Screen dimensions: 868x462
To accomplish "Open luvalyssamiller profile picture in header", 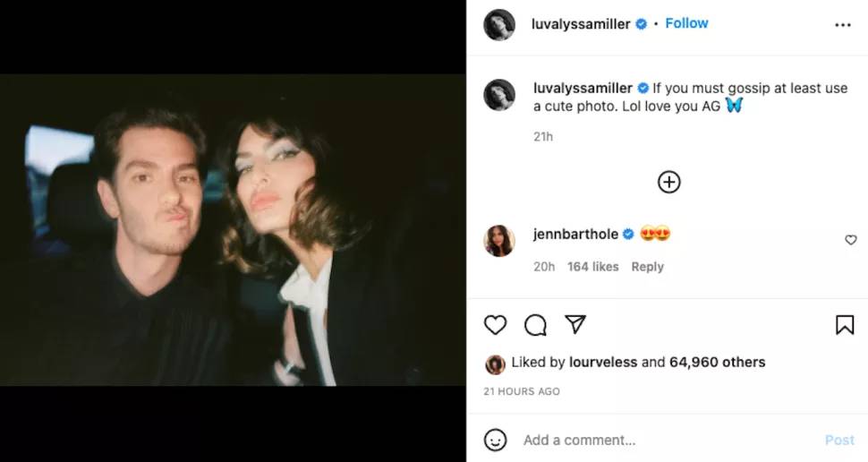I will pyautogui.click(x=499, y=25).
